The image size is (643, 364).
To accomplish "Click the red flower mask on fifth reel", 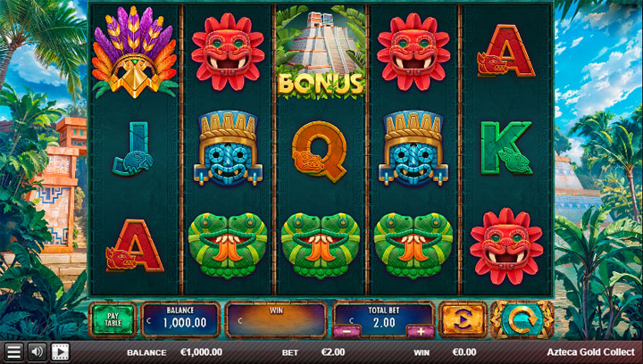I will point(506,246).
